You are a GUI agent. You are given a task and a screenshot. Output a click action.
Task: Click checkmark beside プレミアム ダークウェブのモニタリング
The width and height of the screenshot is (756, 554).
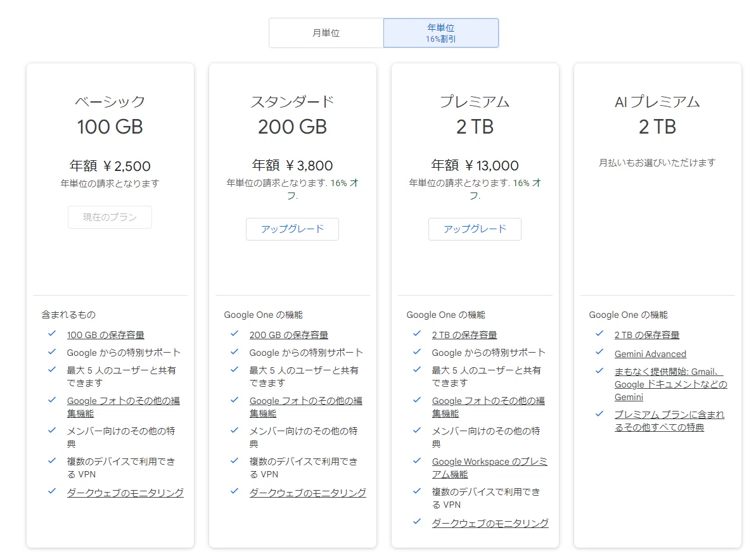[x=417, y=522]
